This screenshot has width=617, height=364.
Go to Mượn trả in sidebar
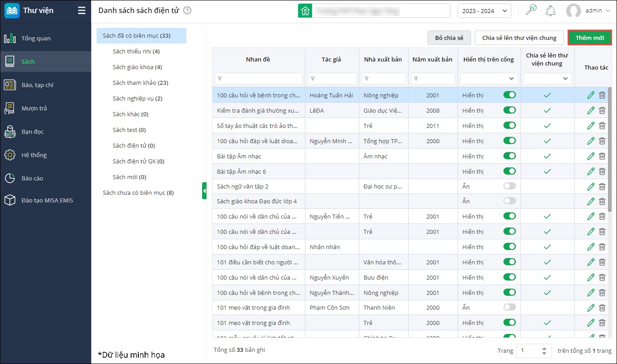[34, 108]
